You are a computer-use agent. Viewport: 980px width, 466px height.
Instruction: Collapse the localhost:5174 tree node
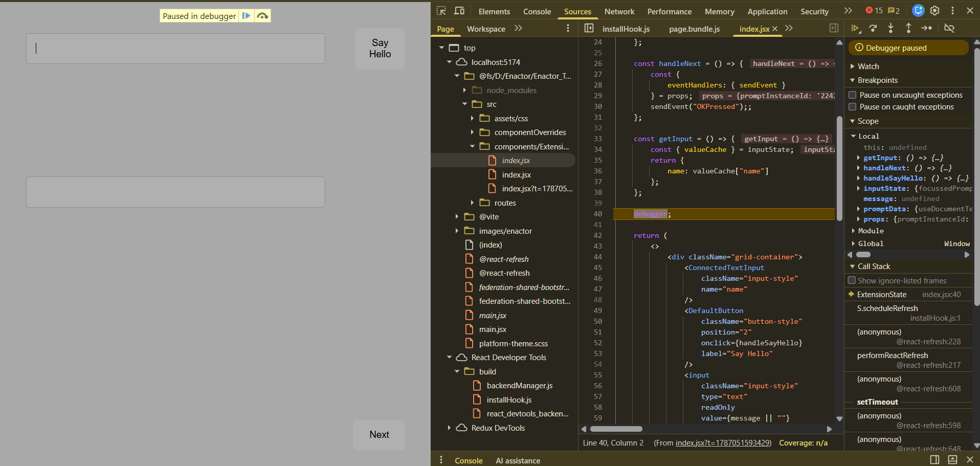(x=449, y=62)
